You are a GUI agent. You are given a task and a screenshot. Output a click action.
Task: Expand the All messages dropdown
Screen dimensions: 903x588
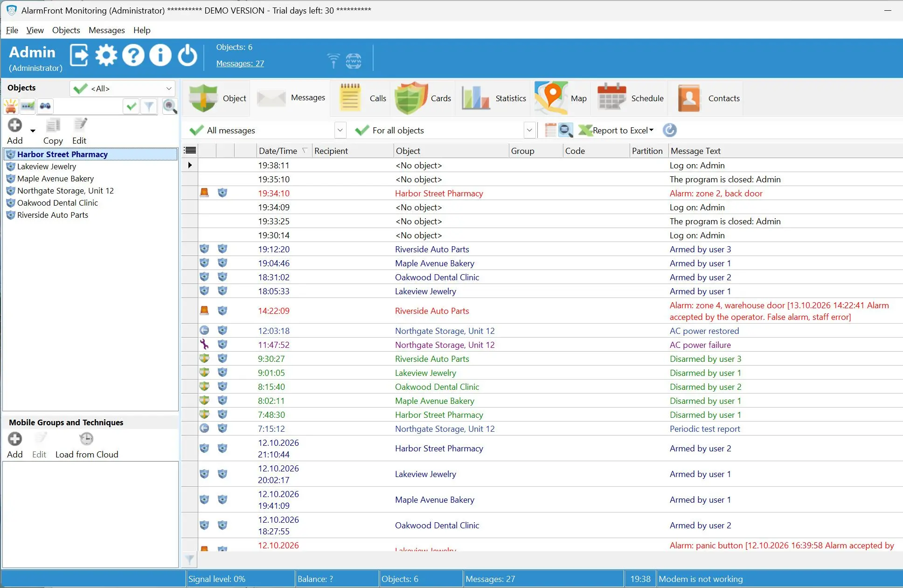click(x=340, y=130)
